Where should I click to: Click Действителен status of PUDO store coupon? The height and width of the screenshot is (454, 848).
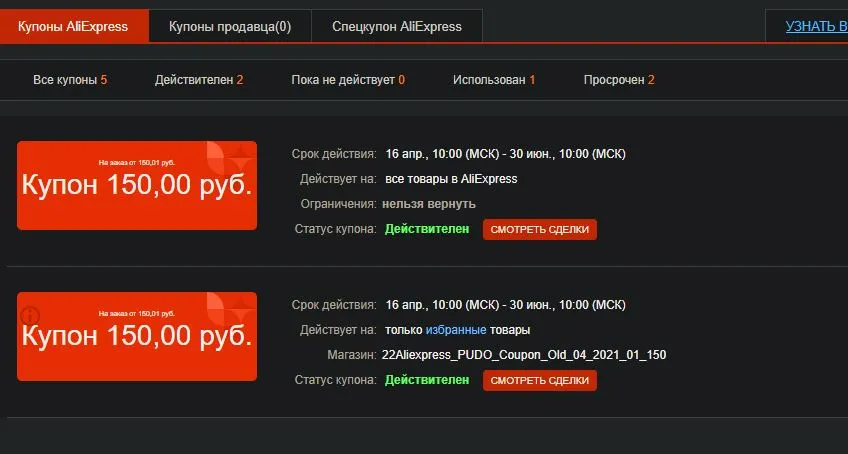(427, 380)
